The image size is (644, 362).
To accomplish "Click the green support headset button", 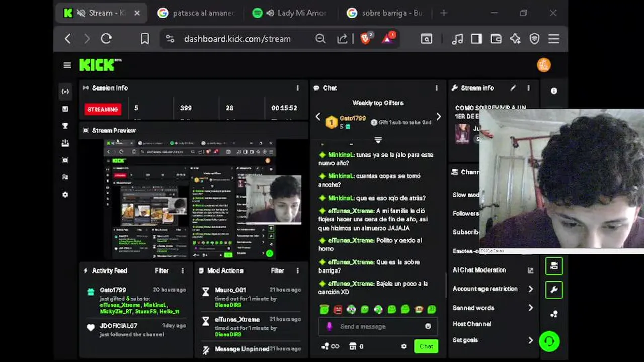I will [x=549, y=341].
